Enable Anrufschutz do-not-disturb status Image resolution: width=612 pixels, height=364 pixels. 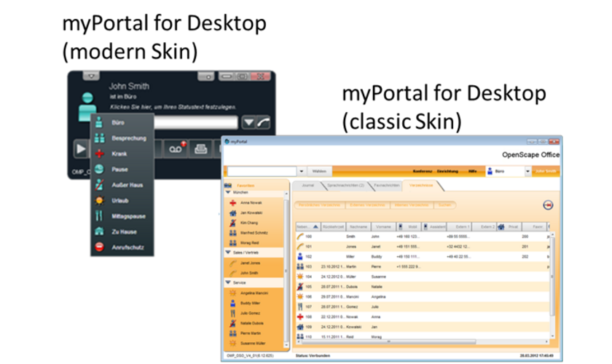coord(122,248)
